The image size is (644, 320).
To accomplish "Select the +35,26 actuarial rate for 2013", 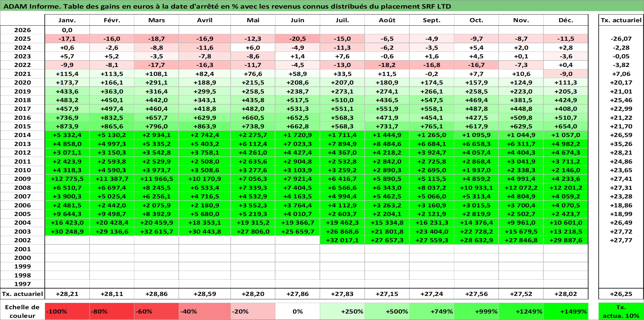I will (x=621, y=144).
